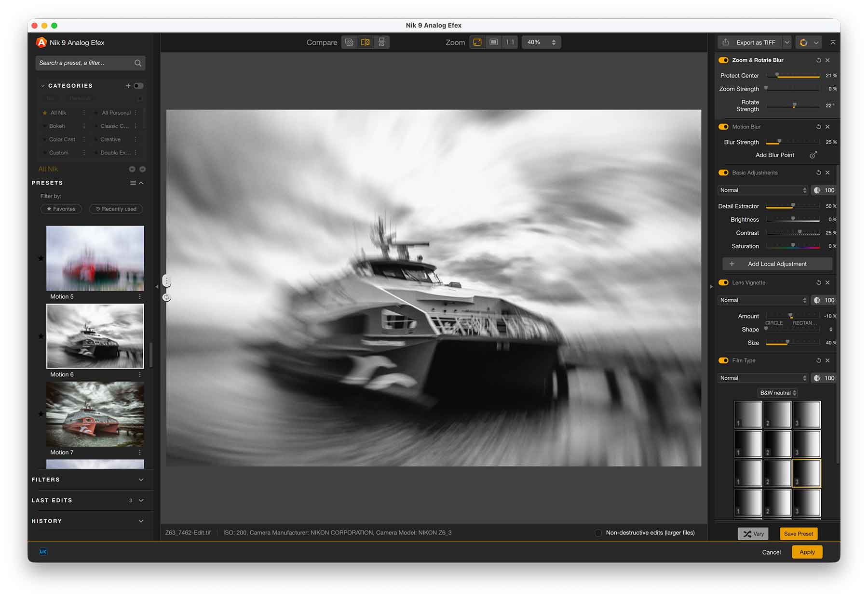Disable the Lens Vignette filter toggle
The width and height of the screenshot is (868, 599).
[723, 283]
